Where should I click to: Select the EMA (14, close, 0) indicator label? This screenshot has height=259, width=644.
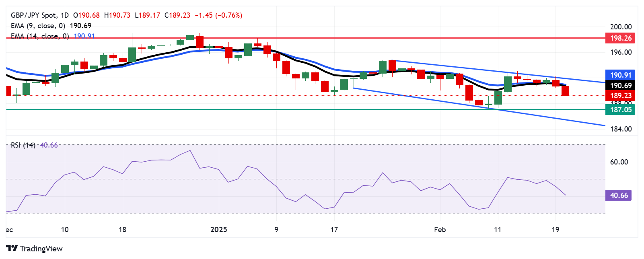tap(40, 36)
